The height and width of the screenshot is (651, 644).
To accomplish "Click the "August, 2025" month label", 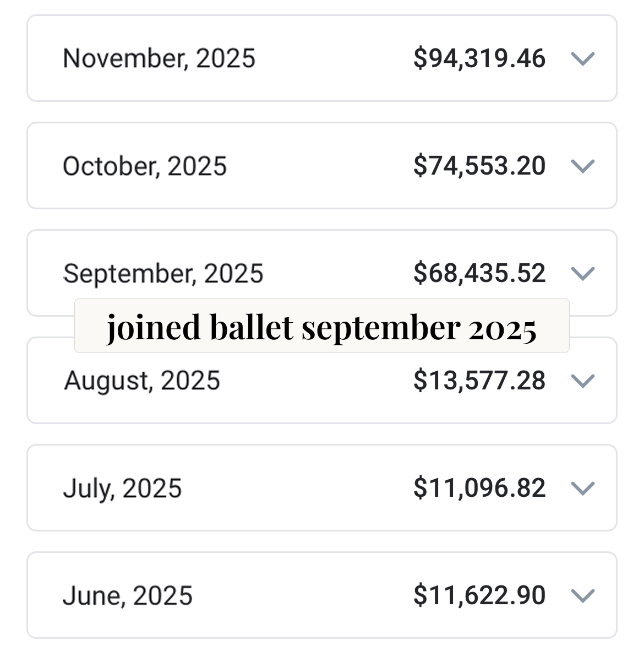I will [x=142, y=381].
